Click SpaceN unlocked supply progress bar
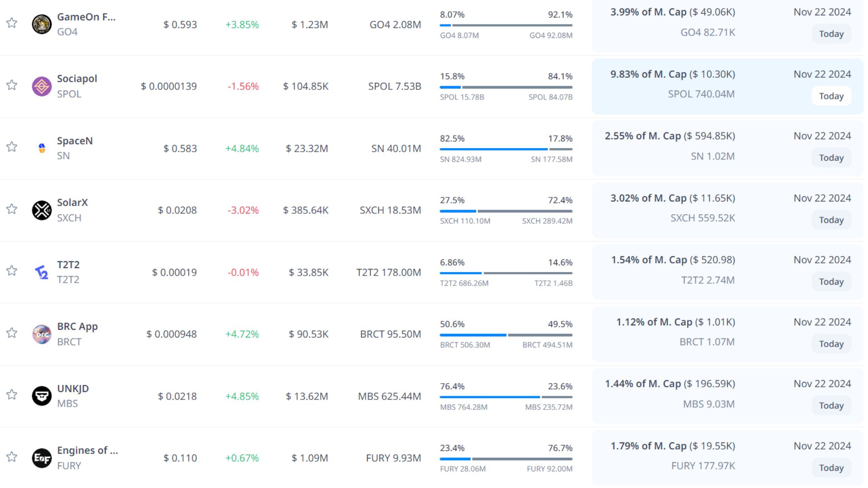 coord(505,149)
